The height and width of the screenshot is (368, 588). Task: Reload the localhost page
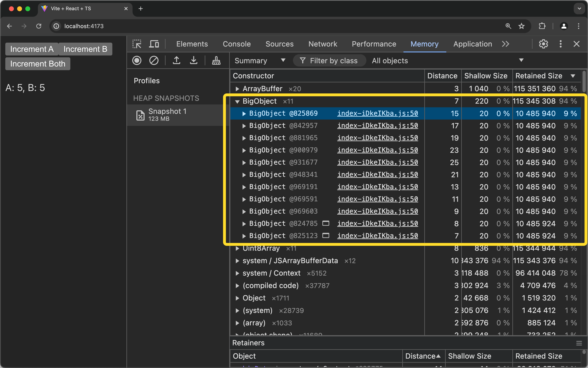39,26
